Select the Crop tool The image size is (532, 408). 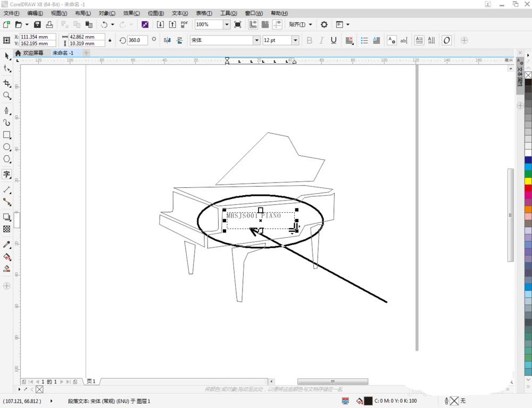coord(7,83)
